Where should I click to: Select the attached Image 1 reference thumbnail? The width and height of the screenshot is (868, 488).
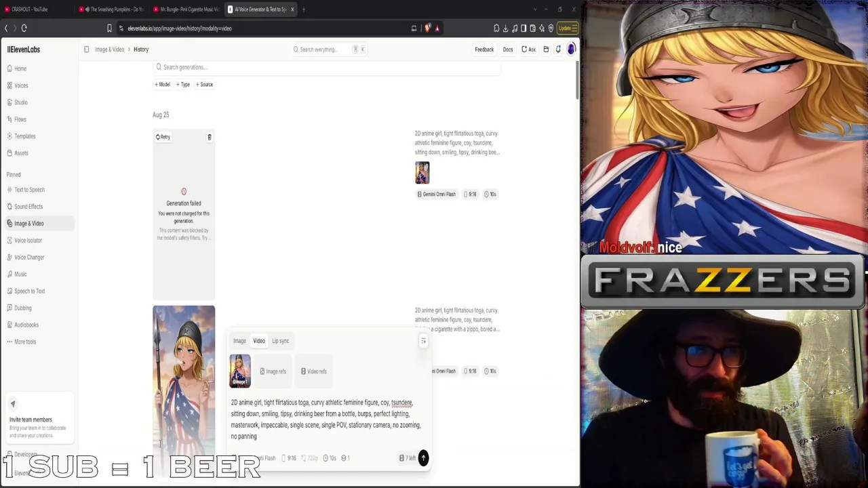click(240, 371)
